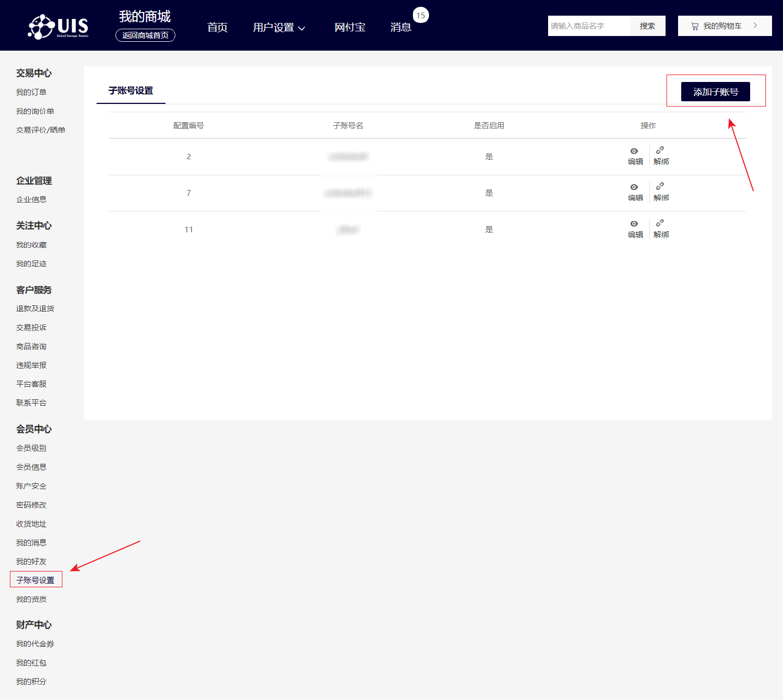Image resolution: width=783 pixels, height=700 pixels.
Task: Open 我的资质 in sidebar
Action: 31,599
